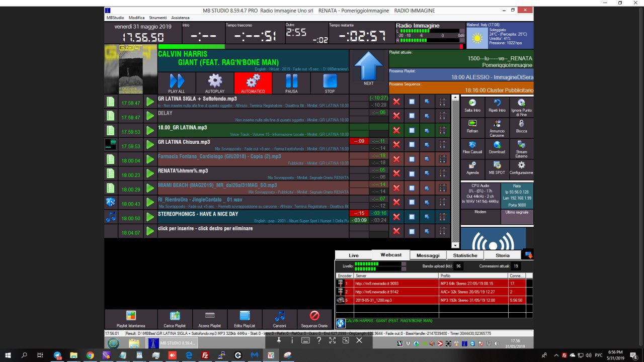Click the playlist scrollbar down arrow
This screenshot has width=644, height=362.
(455, 245)
